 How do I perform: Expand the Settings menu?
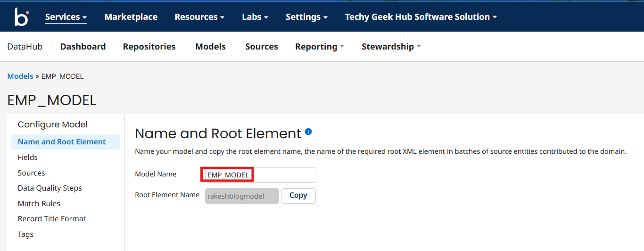(306, 17)
